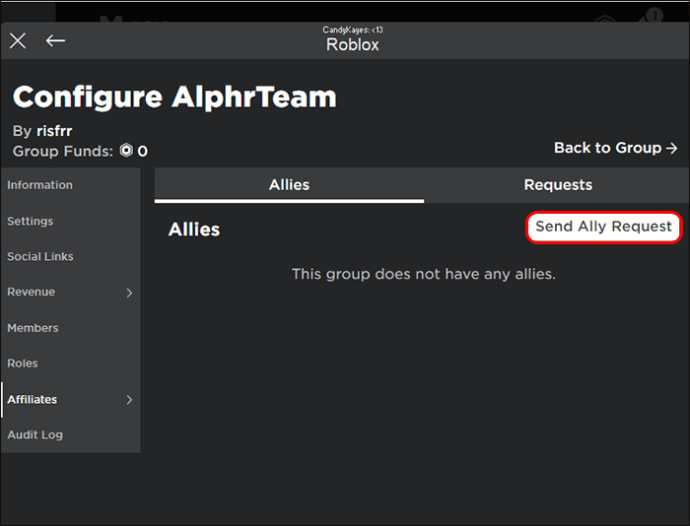Click the arrow icon after Back to Group

point(672,148)
